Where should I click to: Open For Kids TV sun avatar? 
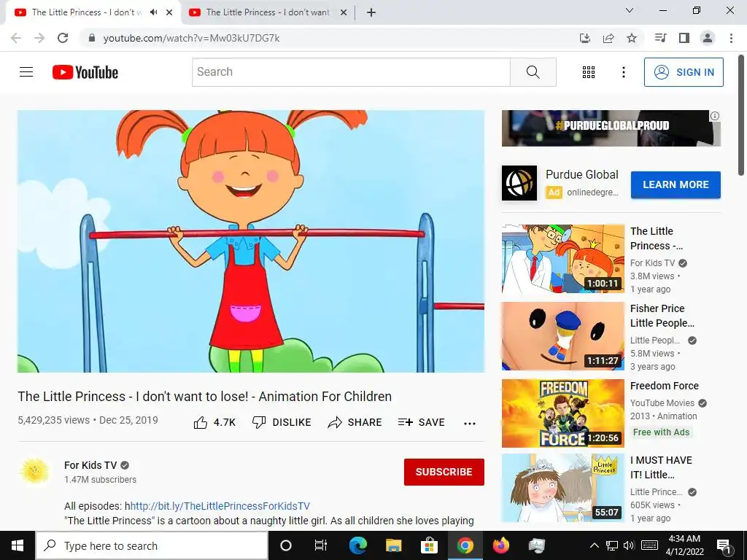coord(35,471)
